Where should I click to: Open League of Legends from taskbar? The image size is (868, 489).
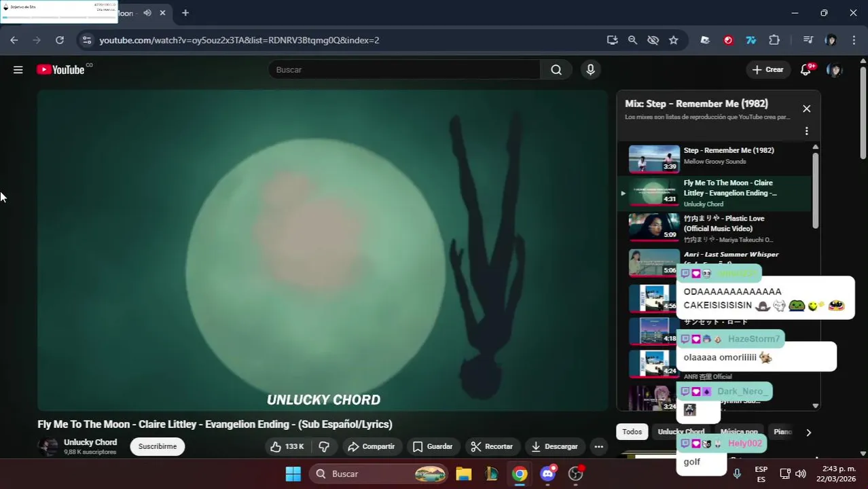(x=492, y=473)
